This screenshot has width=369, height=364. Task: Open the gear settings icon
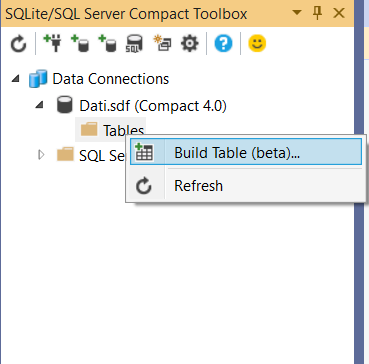pyautogui.click(x=190, y=44)
